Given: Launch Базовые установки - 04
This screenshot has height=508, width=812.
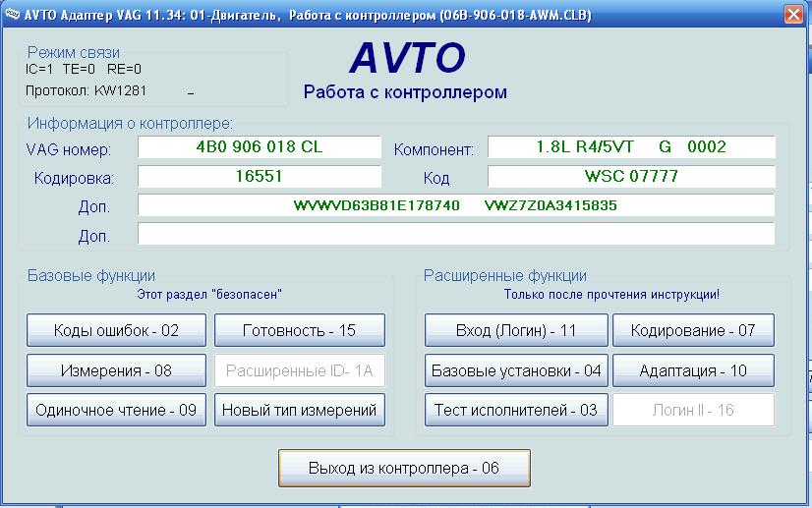Looking at the screenshot, I should [516, 370].
